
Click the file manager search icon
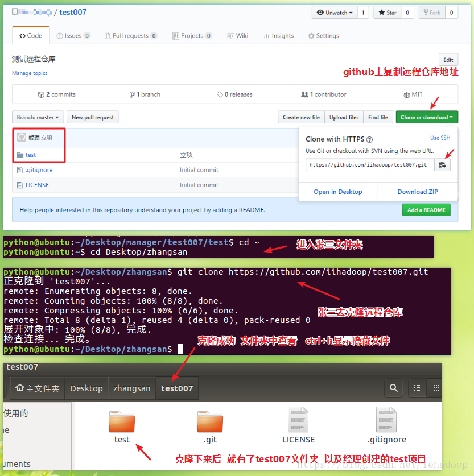point(394,388)
